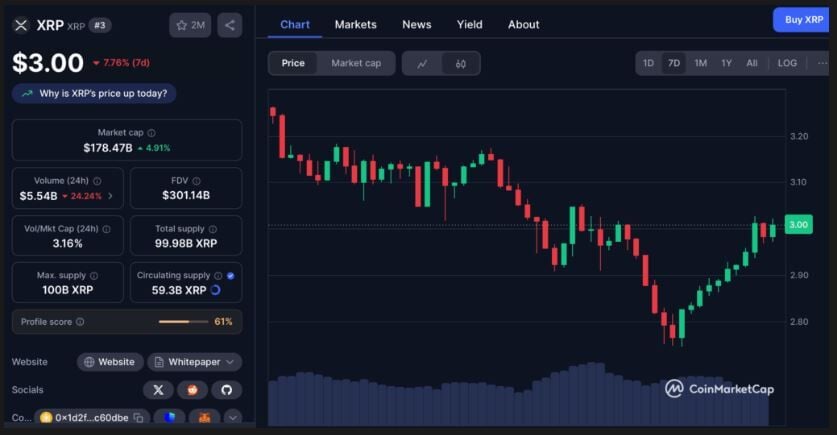Image resolution: width=837 pixels, height=435 pixels.
Task: Select the Price chart toggle
Action: pos(293,63)
